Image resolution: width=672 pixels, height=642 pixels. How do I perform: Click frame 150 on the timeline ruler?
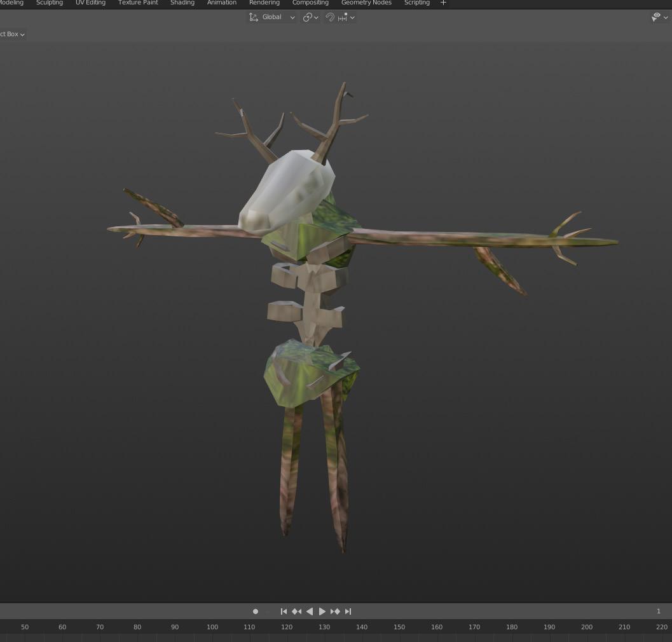pyautogui.click(x=399, y=627)
